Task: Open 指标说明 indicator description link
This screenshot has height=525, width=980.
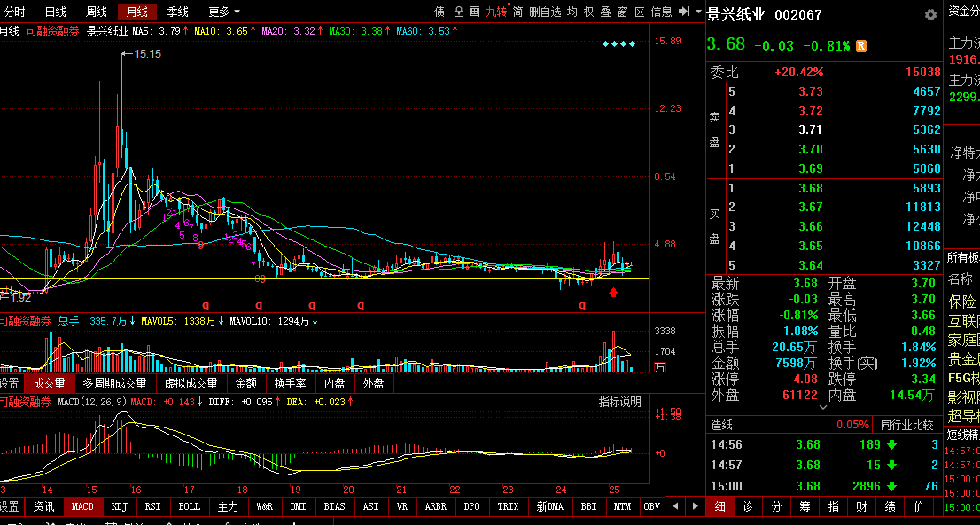Action: coord(620,402)
